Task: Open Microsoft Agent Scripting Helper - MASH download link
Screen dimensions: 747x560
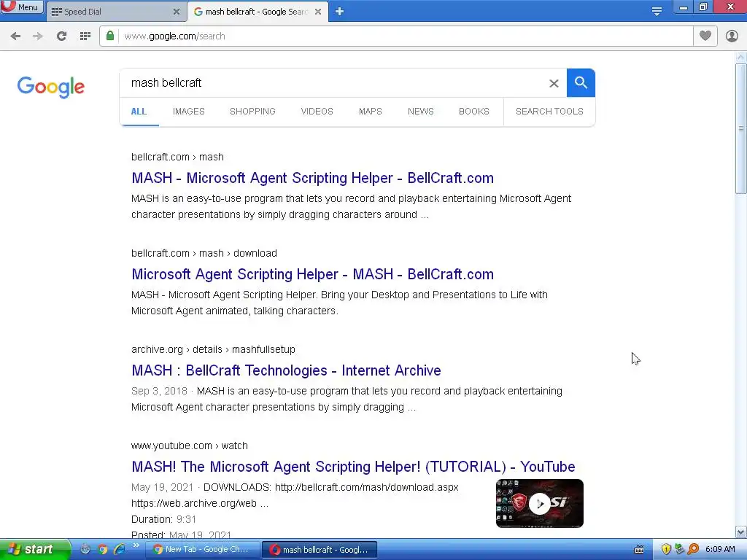Action: coord(312,274)
